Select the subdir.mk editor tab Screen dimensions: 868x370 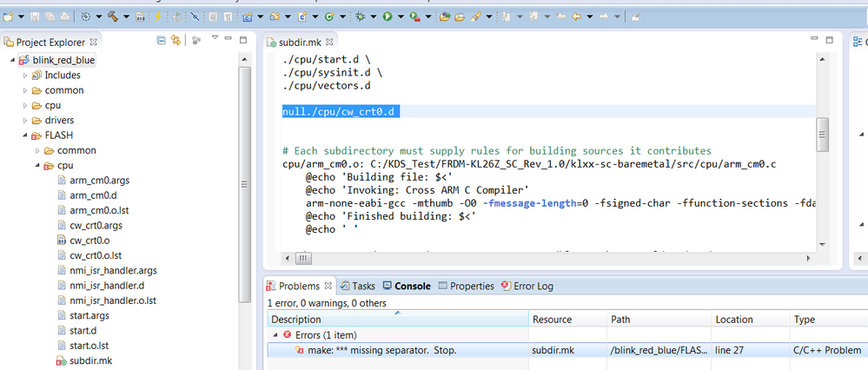pyautogui.click(x=300, y=42)
